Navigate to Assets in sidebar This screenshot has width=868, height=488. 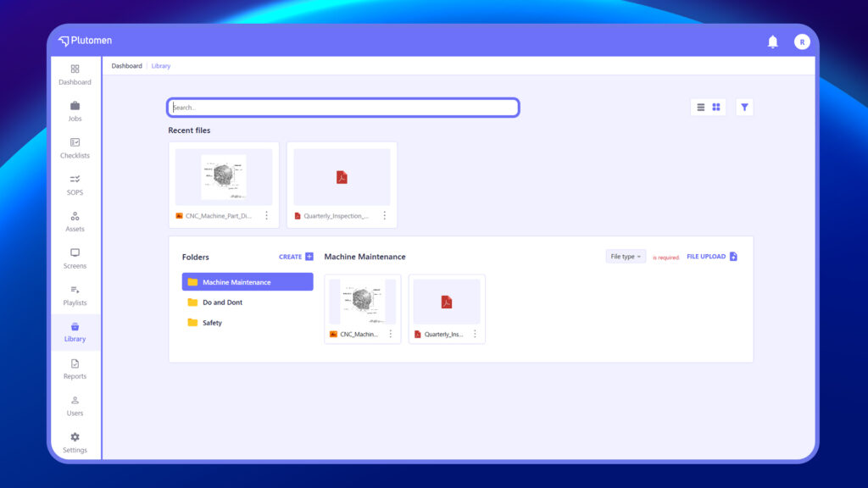[x=75, y=222]
